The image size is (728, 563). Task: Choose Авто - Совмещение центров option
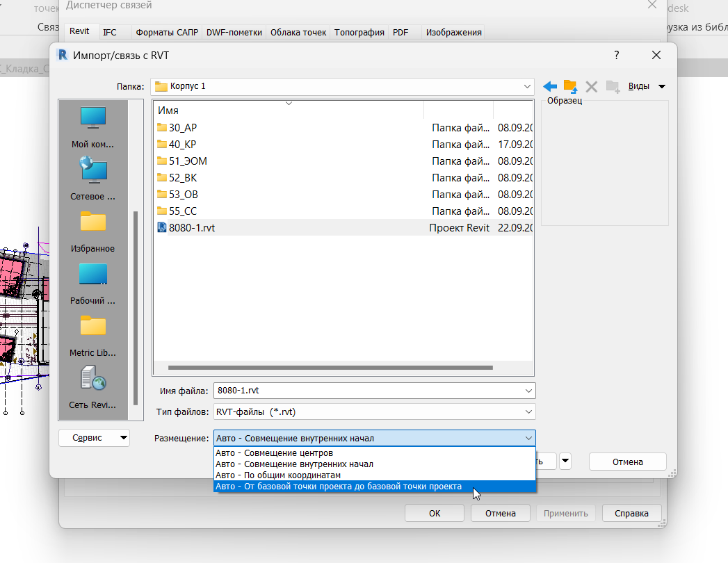[x=374, y=453]
